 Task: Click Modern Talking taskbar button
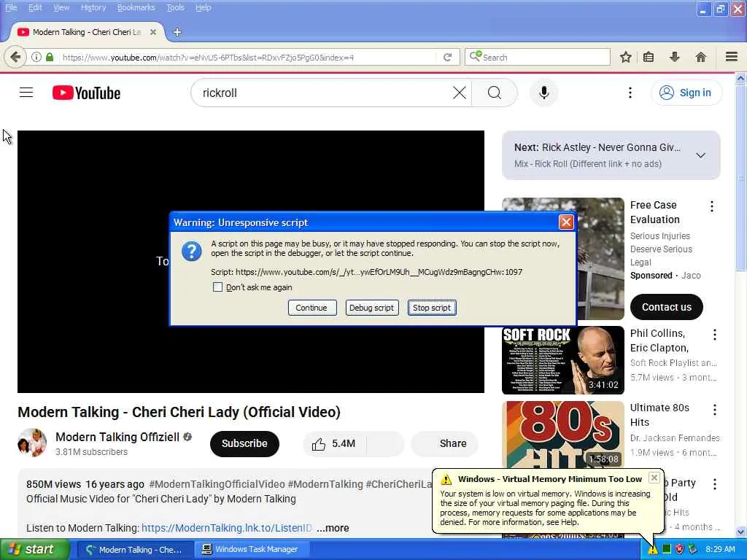point(135,550)
